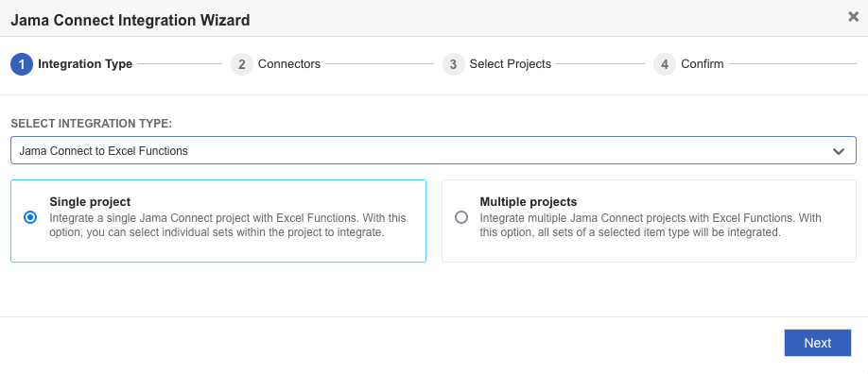Viewport: 868px width, 374px height.
Task: Close the Jama Connect Integration Wizard
Action: [853, 17]
